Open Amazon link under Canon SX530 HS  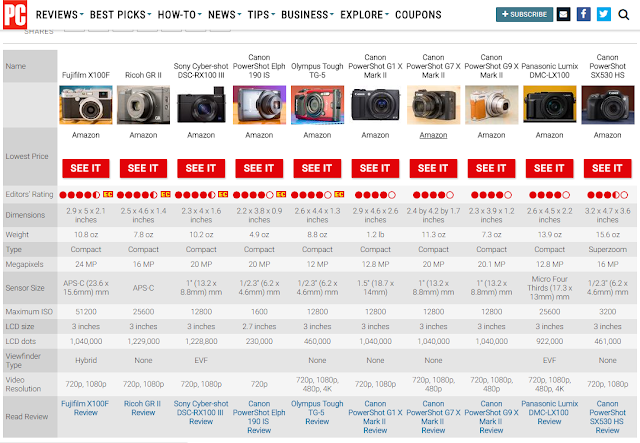pos(607,135)
